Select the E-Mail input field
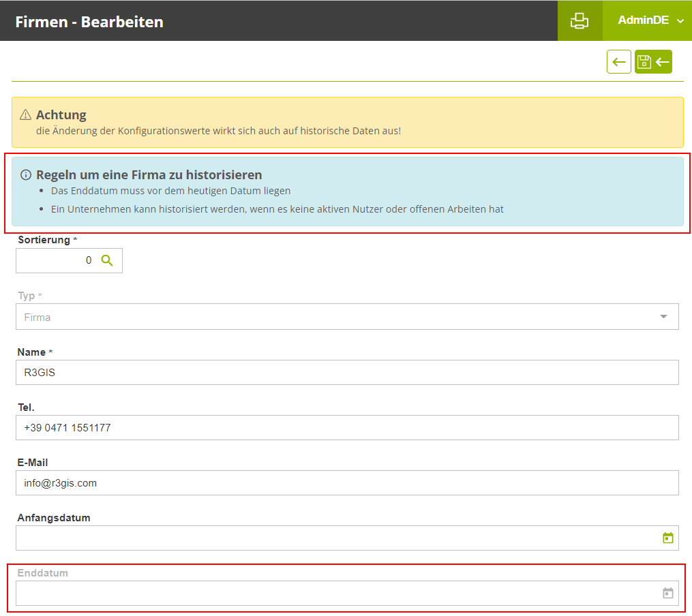Viewport: 692px width, 616px height. tap(341, 483)
